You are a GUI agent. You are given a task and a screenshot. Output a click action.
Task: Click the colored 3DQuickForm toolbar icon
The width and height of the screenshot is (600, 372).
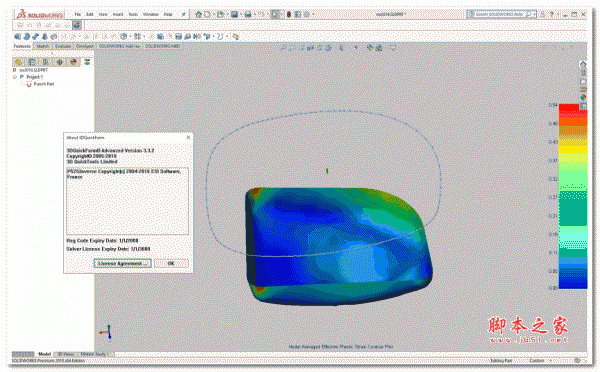point(77,25)
